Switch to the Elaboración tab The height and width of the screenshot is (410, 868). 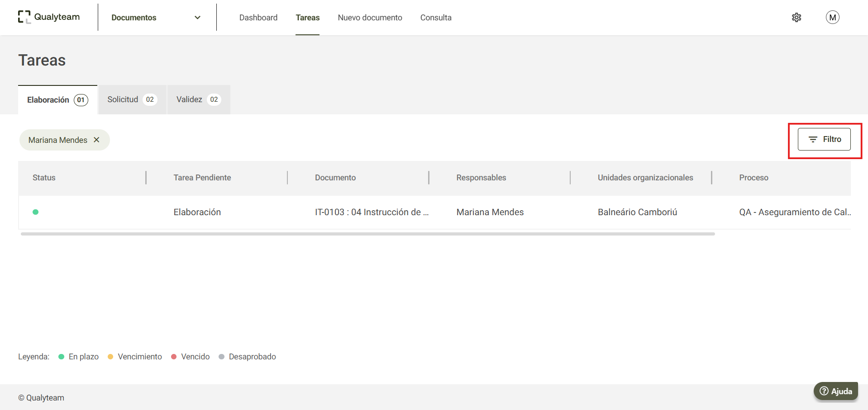click(x=57, y=99)
